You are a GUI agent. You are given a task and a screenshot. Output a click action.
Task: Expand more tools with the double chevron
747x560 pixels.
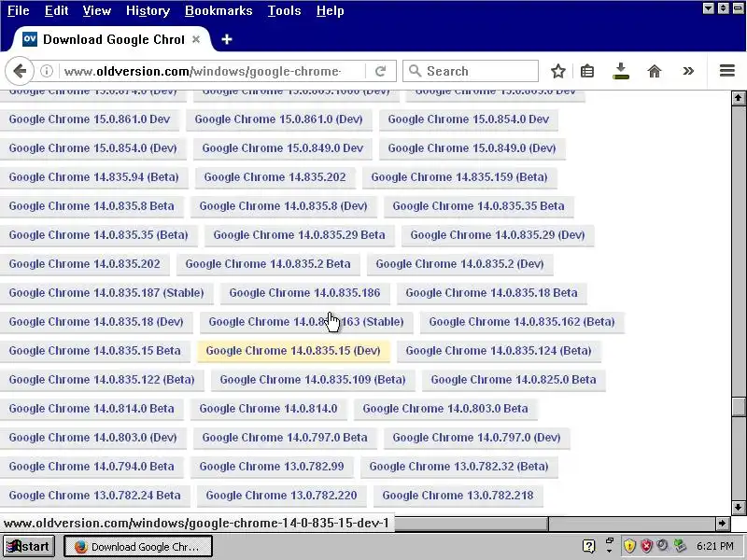coord(688,71)
